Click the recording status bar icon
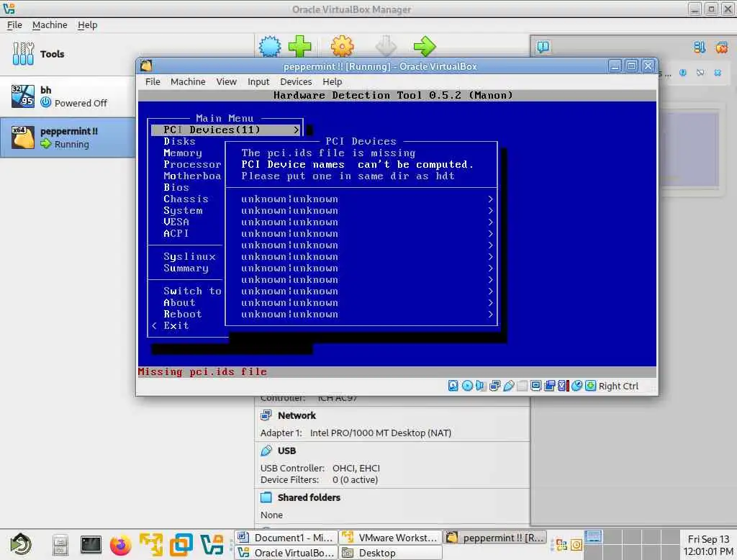Viewport: 737px width, 560px height. point(549,386)
